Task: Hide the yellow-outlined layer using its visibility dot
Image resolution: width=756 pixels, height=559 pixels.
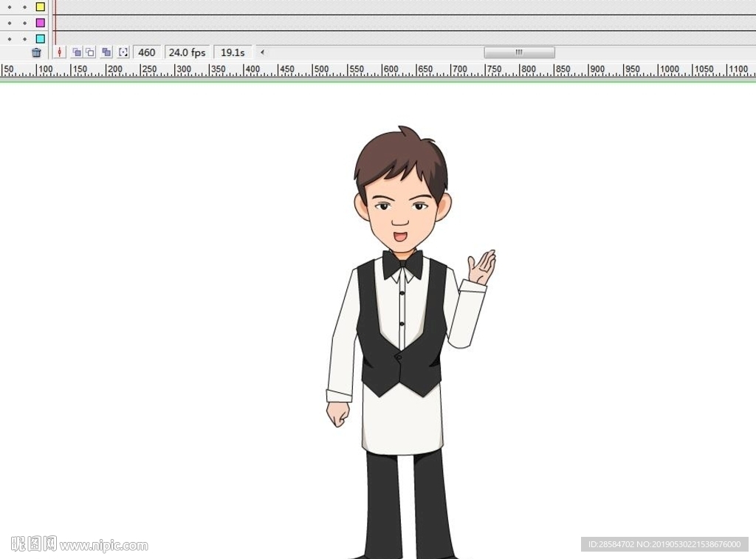Action: (x=10, y=7)
